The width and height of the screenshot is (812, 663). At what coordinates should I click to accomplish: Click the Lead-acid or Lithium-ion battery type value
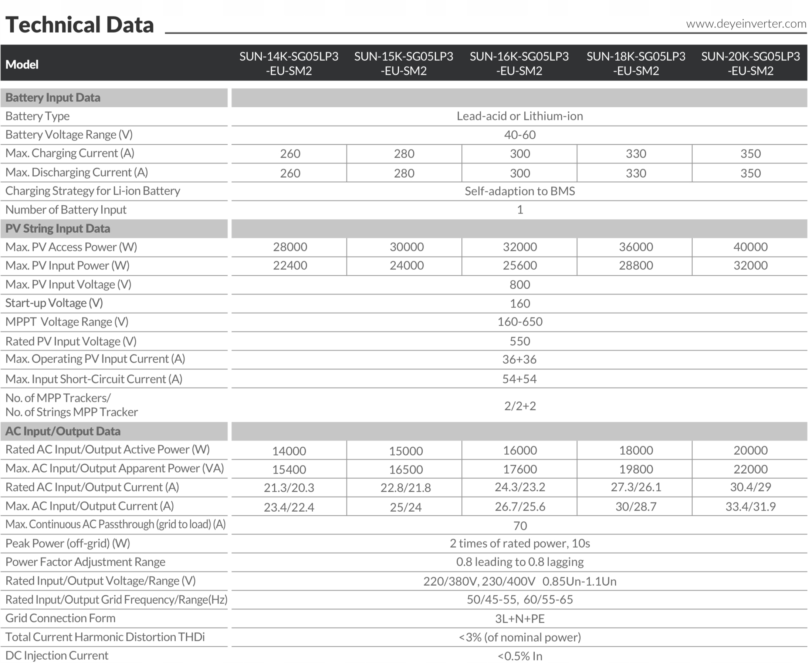tap(520, 116)
